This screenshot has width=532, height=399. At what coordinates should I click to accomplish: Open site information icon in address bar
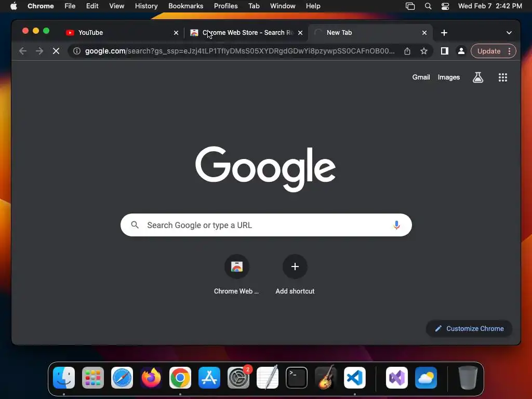pyautogui.click(x=77, y=51)
